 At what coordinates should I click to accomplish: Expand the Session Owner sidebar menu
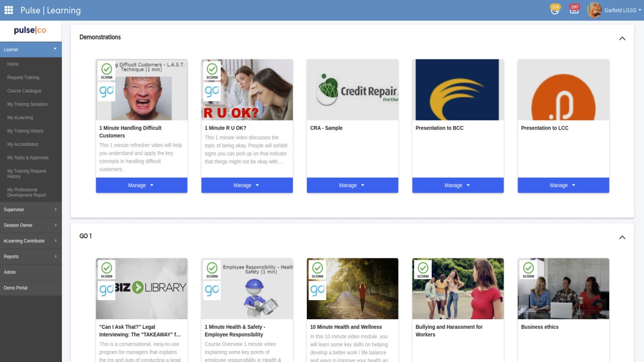tap(31, 225)
